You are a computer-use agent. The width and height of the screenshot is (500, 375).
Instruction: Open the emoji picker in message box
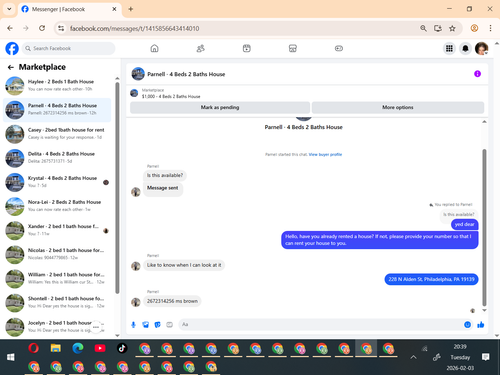[467, 324]
